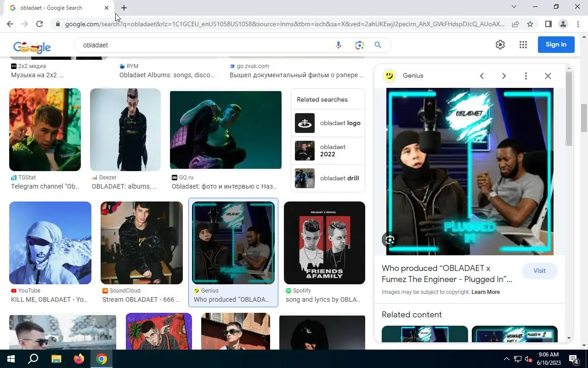Image resolution: width=588 pixels, height=368 pixels.
Task: Open the volume control in system tray
Action: pos(528,359)
